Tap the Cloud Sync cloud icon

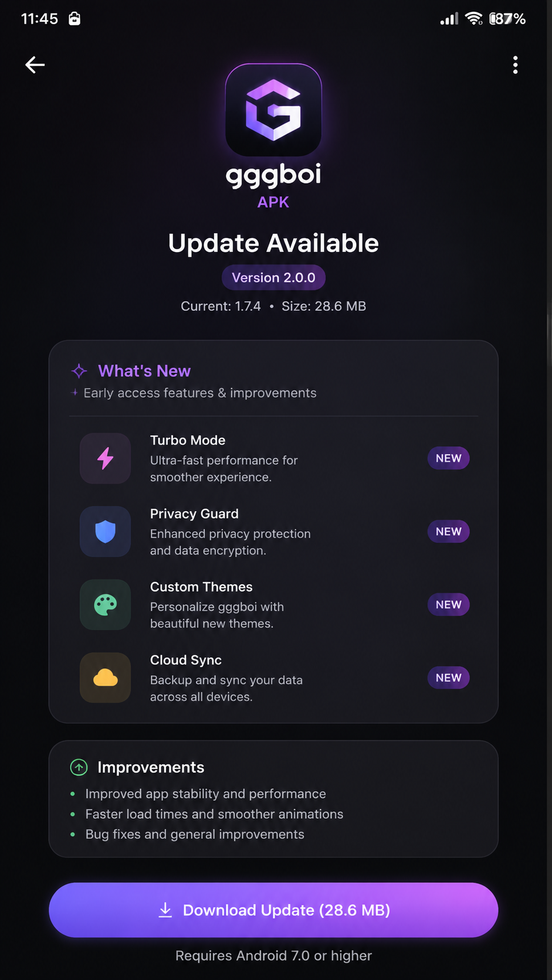click(106, 678)
